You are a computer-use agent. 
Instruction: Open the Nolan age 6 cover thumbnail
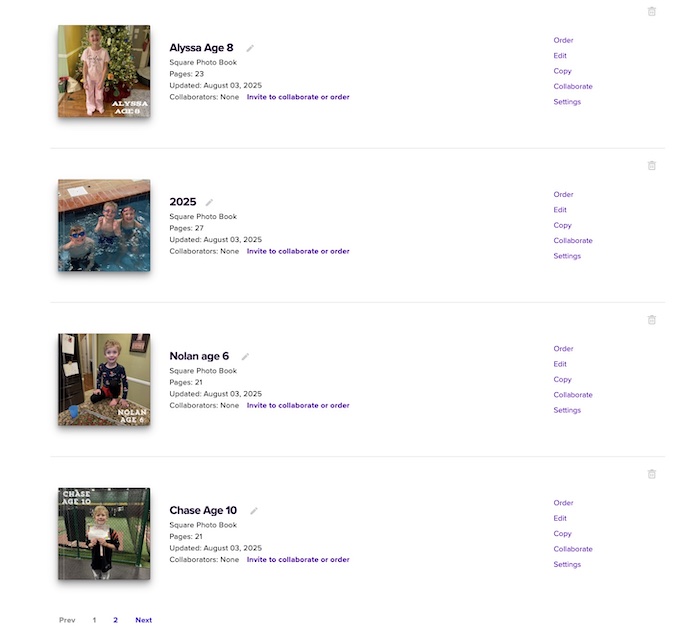point(104,380)
